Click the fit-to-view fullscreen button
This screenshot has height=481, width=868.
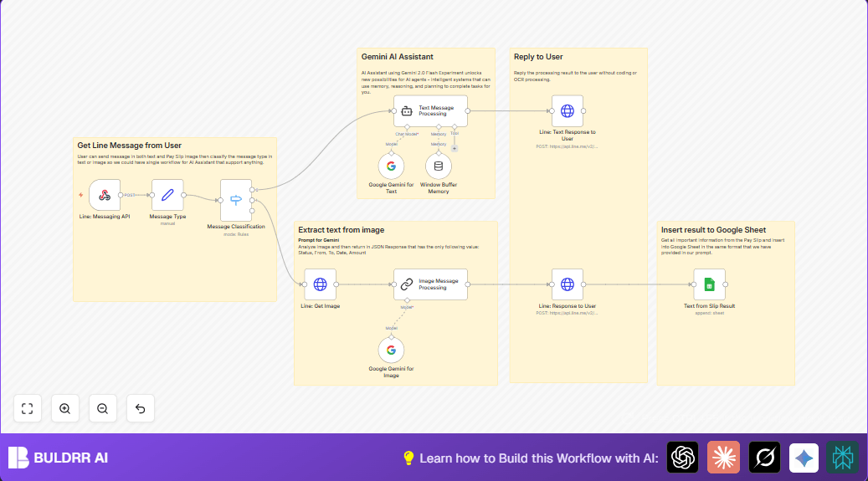click(x=27, y=408)
